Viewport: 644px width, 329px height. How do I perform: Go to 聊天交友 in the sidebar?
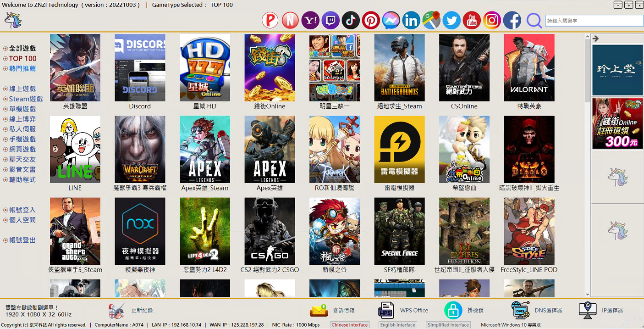pos(19,159)
